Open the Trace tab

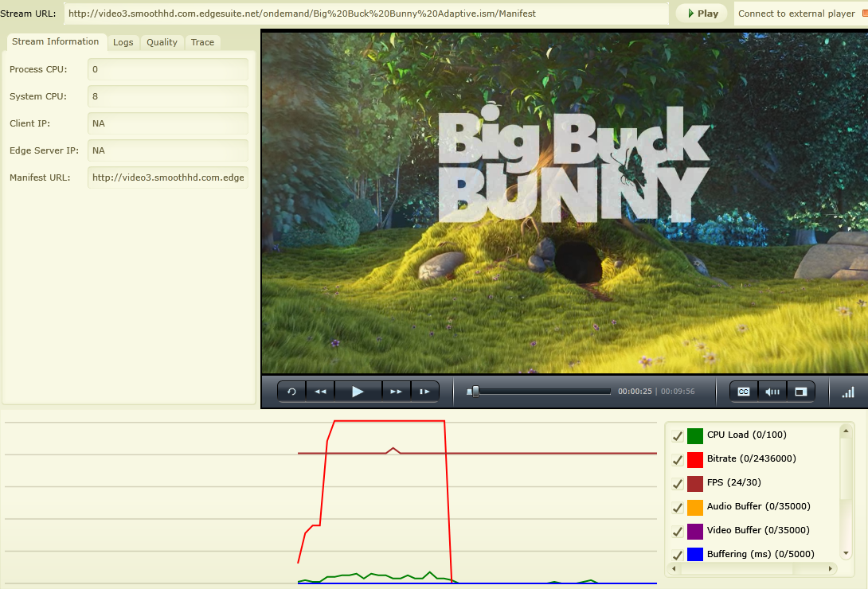point(202,42)
